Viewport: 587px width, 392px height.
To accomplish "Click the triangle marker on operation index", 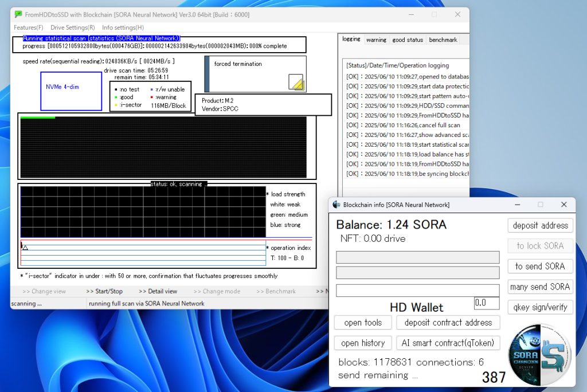I will pos(25,248).
